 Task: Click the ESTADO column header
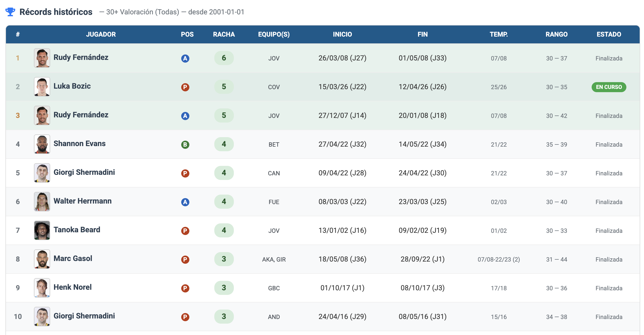(x=608, y=34)
